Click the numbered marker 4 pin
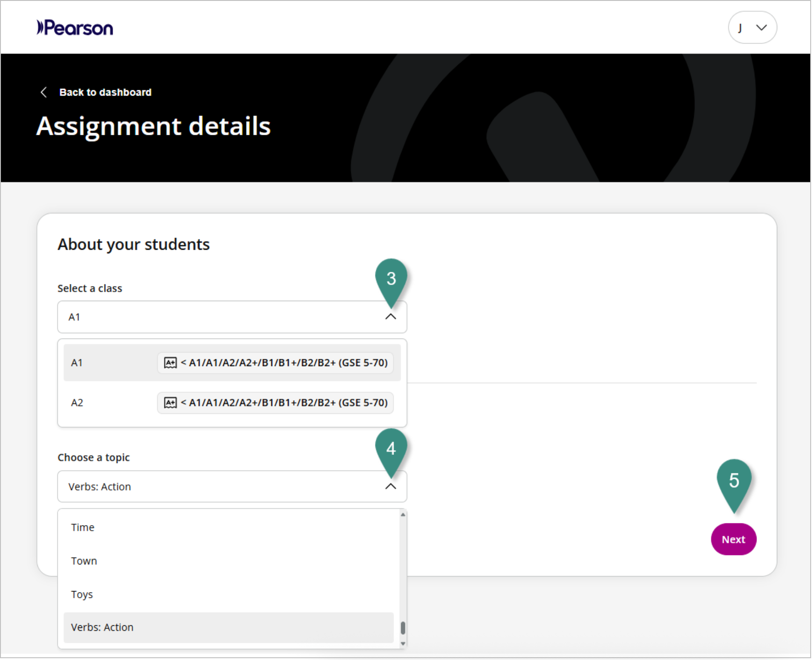 point(391,449)
